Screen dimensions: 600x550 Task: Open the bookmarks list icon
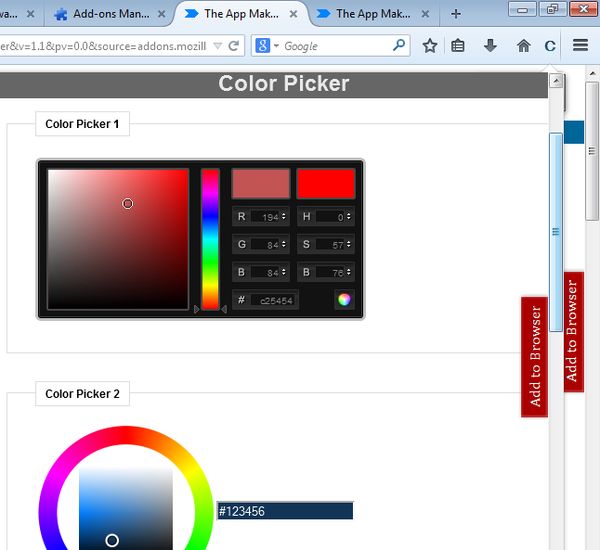pyautogui.click(x=458, y=46)
